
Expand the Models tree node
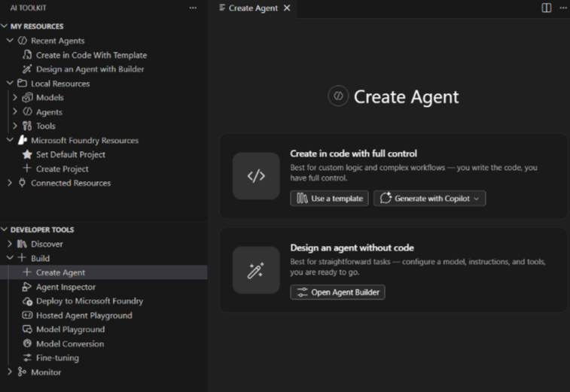click(x=15, y=98)
